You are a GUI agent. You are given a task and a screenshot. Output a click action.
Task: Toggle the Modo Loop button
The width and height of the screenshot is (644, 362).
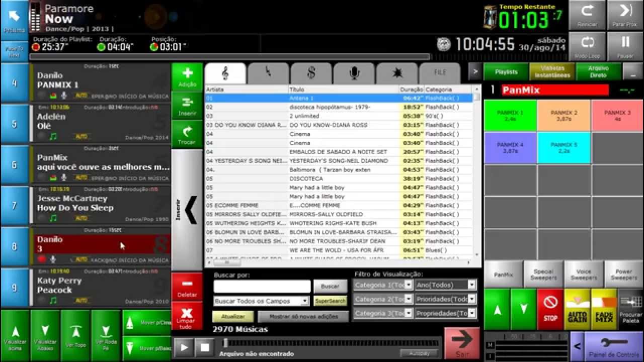(x=587, y=46)
